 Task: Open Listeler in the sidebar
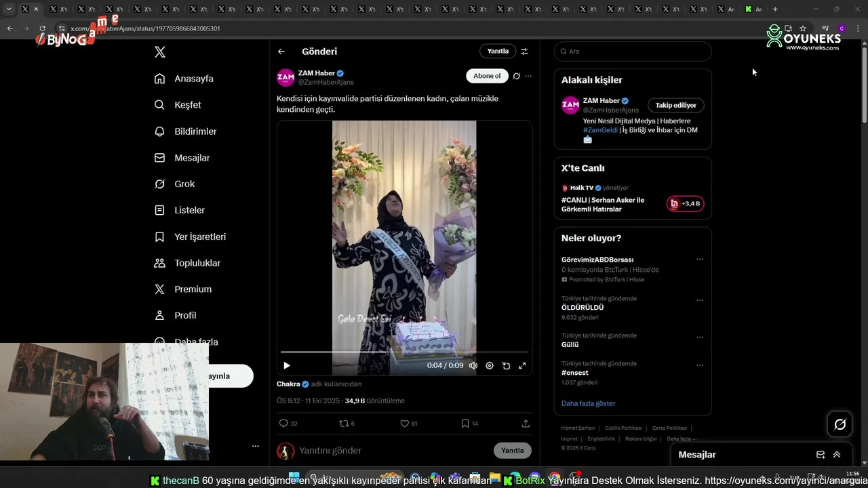click(179, 211)
